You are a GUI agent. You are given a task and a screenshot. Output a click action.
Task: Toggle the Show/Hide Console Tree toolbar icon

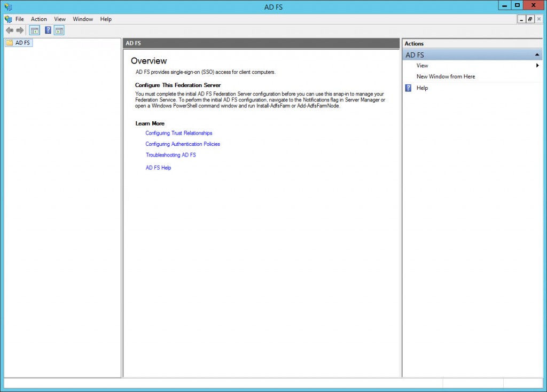click(34, 30)
